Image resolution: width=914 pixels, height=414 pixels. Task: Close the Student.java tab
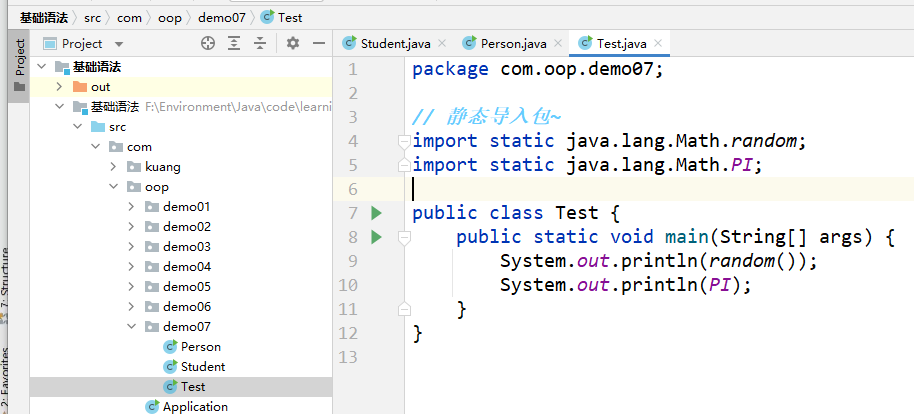tap(441, 43)
